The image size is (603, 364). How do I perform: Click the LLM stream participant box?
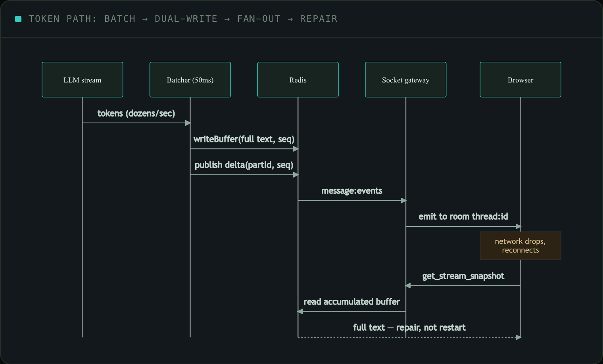click(83, 80)
